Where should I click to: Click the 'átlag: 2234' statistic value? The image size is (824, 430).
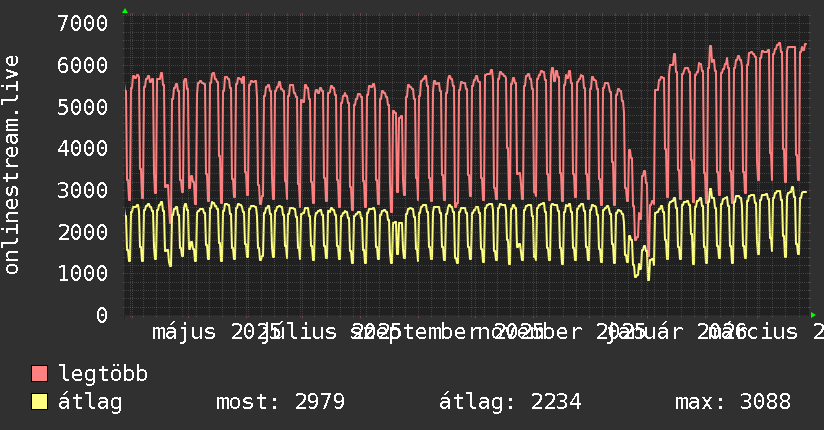click(x=510, y=402)
